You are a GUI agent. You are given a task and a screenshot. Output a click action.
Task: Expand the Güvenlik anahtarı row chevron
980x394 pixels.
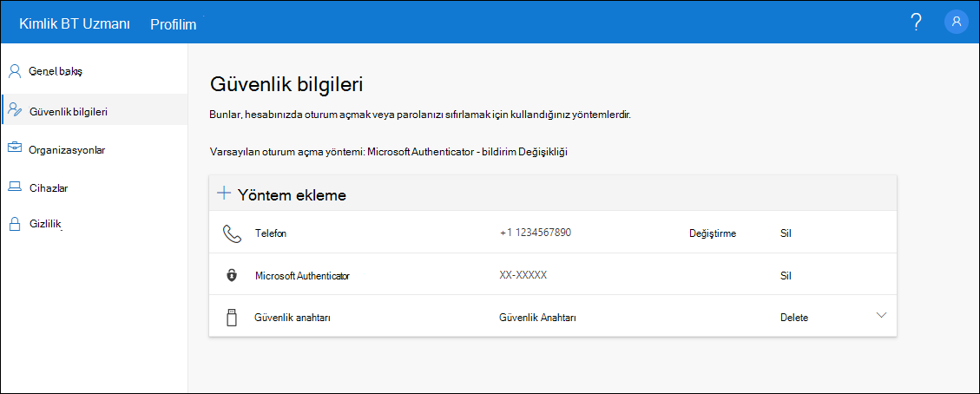(881, 315)
